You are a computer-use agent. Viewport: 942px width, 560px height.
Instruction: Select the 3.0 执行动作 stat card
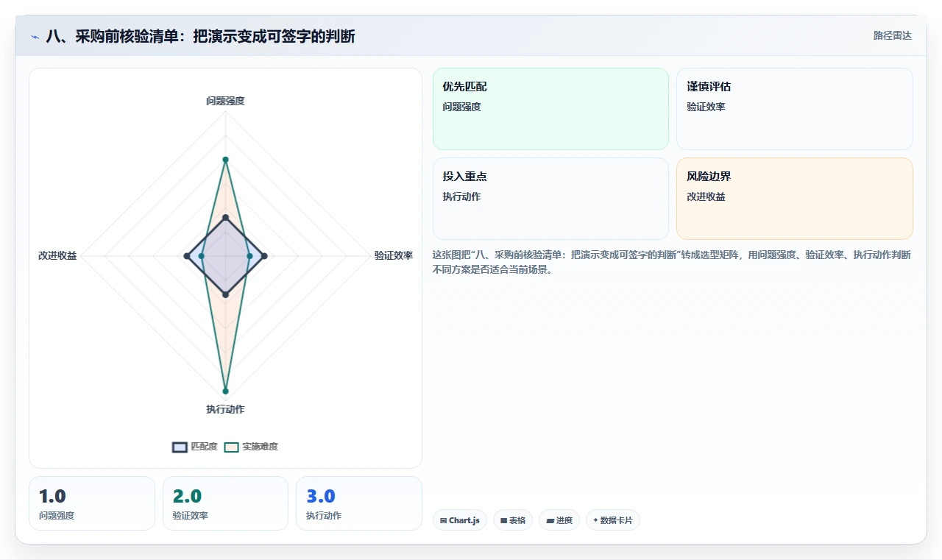[x=359, y=503]
